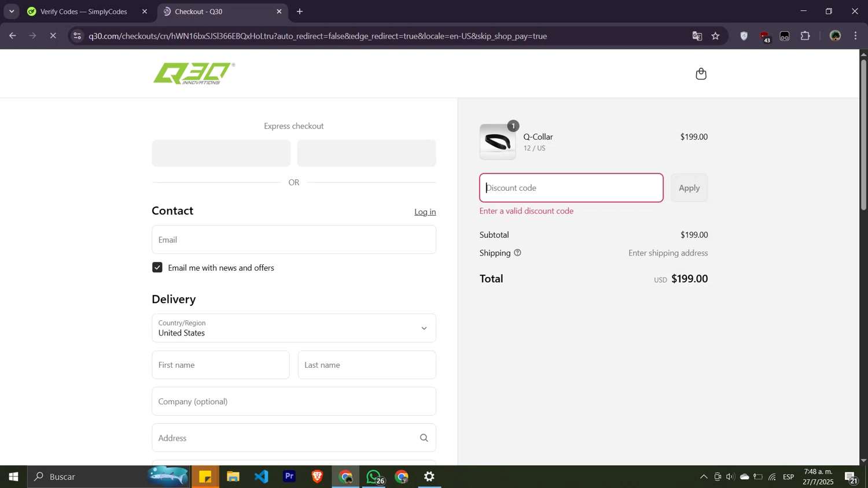
Task: Click the first express checkout button
Action: click(221, 153)
